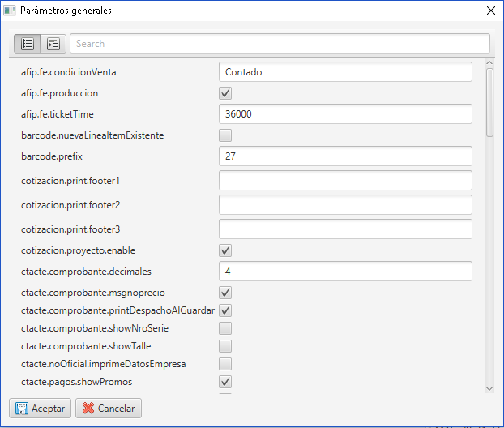Enable ctacte.comprobante.showNroSerie checkbox
Viewport: 504px width, 428px height.
[225, 328]
